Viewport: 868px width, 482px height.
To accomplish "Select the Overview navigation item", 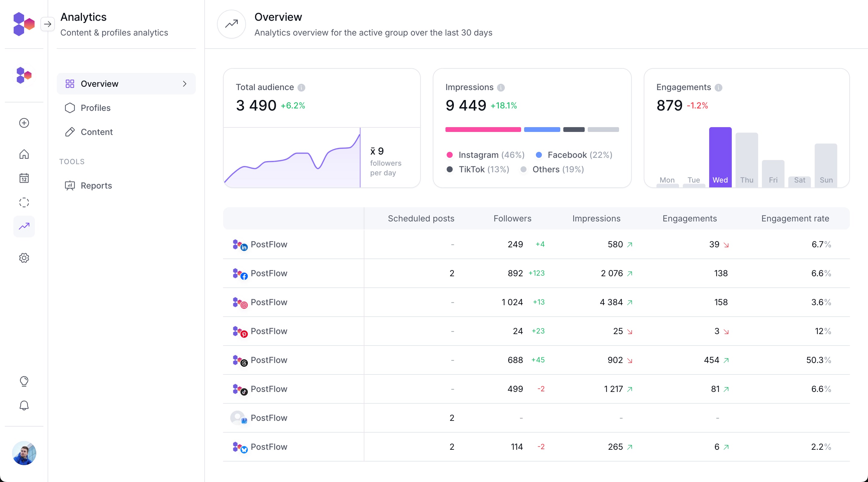I will click(x=99, y=83).
